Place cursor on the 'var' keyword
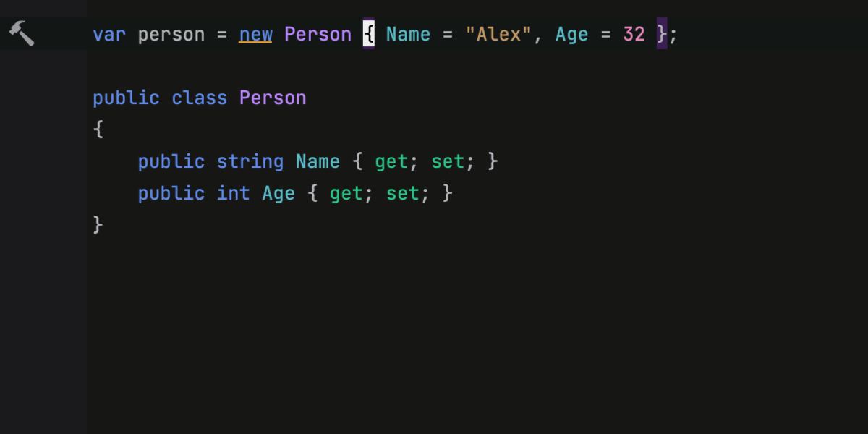Screen dimensions: 868x434 coord(109,34)
